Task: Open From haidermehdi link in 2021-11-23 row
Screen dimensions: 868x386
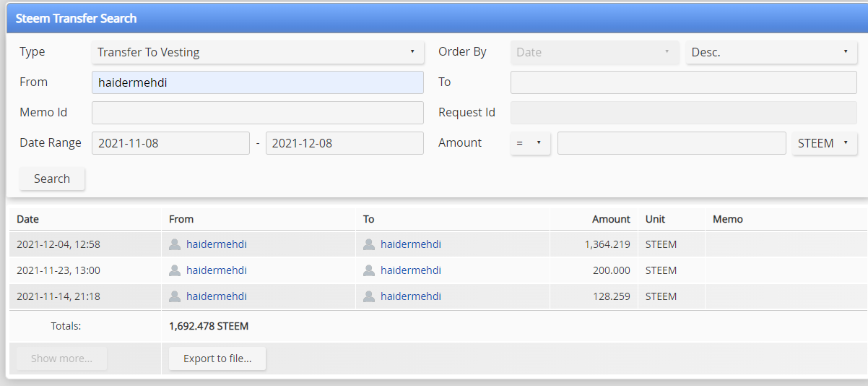Action: pos(217,270)
